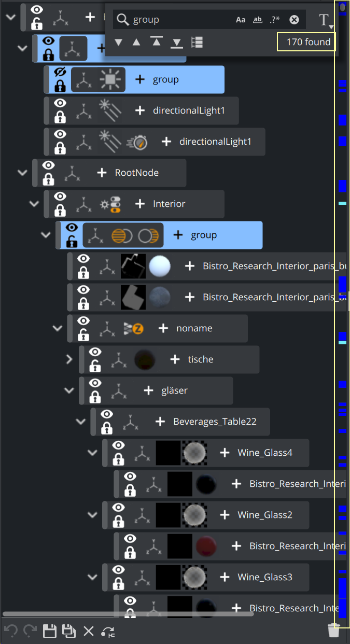Enable regular expression search option
Image resolution: width=350 pixels, height=644 pixels.
pyautogui.click(x=275, y=20)
